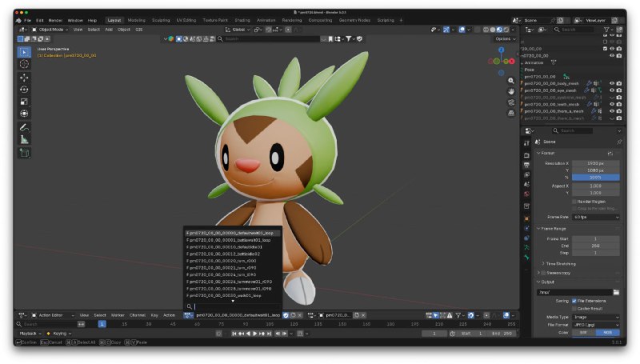The width and height of the screenshot is (640, 364).
Task: Select the Move tool in the toolbar
Action: point(24,78)
